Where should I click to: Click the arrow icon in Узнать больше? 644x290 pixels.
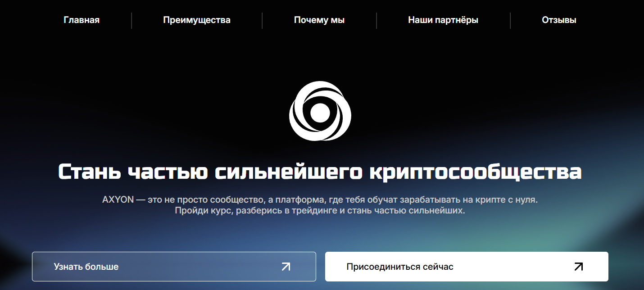286,267
